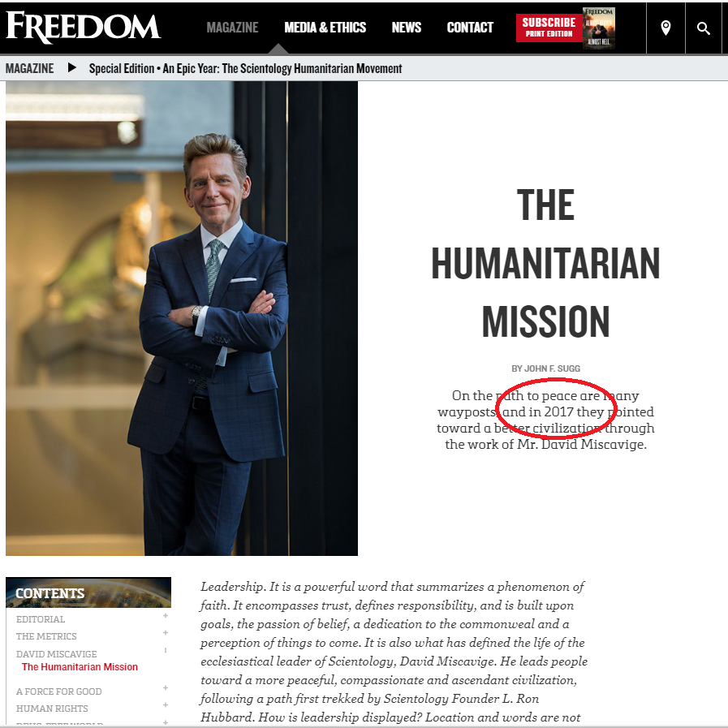
Task: Go to the News section
Action: point(407,28)
